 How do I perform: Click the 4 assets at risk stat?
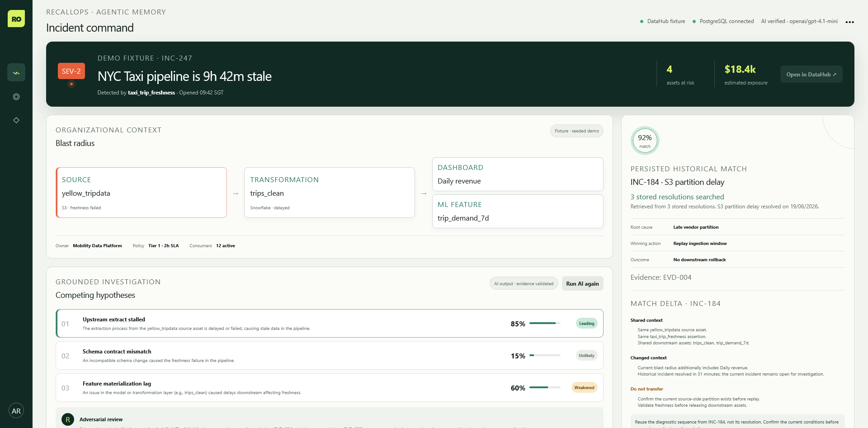[680, 75]
